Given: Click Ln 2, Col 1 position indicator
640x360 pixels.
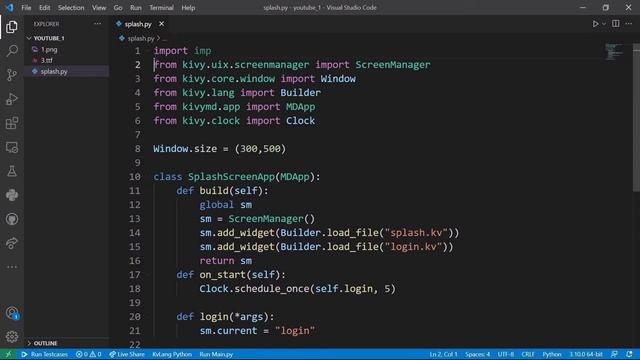Looking at the screenshot, I should point(444,354).
